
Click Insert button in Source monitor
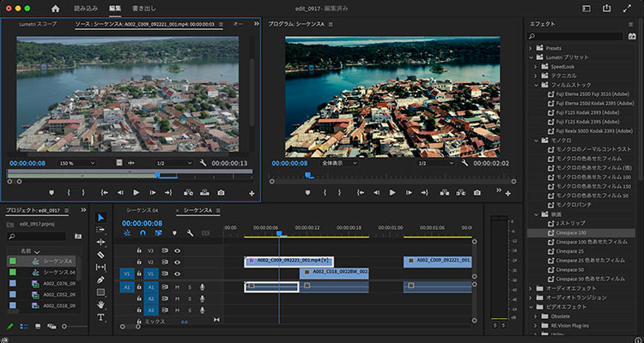189,192
